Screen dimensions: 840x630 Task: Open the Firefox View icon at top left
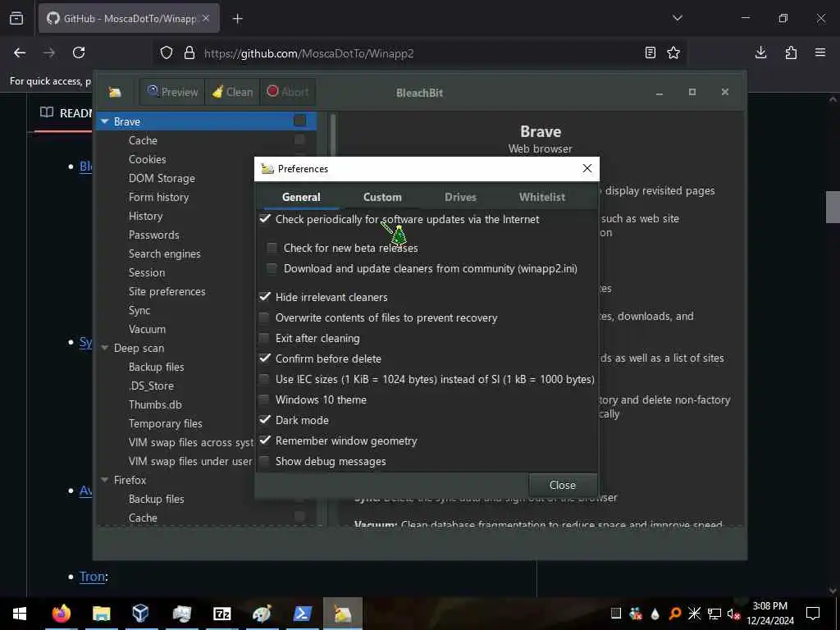tap(16, 18)
